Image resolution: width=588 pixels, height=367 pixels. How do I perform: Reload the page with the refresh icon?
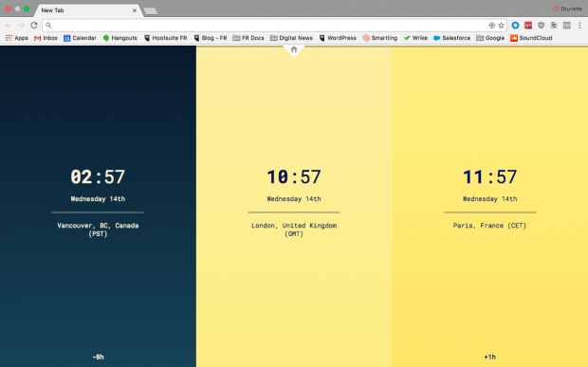coord(34,25)
